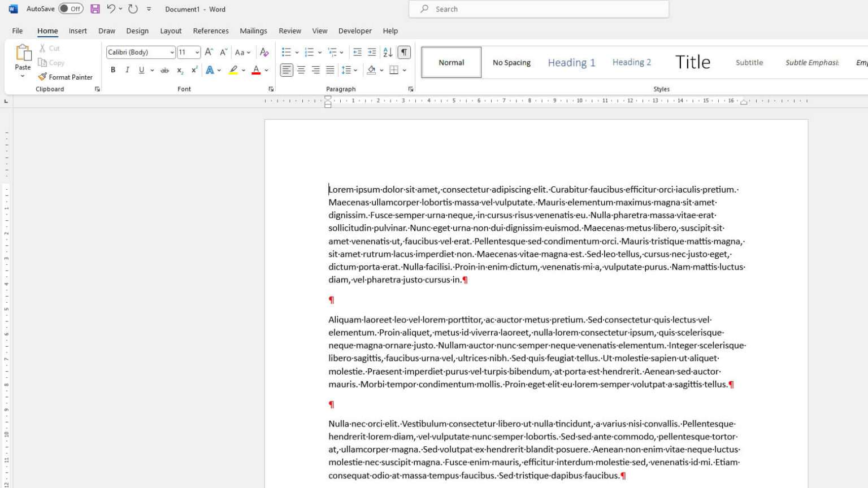Apply bold formatting to text
Viewport: 868px width, 488px height.
(x=112, y=70)
